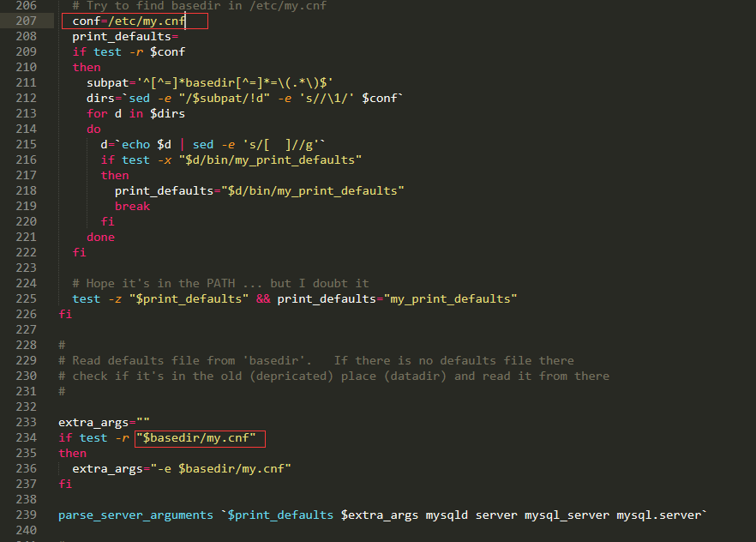Click the 'fi' on line 237
756x542 pixels.
(x=65, y=485)
